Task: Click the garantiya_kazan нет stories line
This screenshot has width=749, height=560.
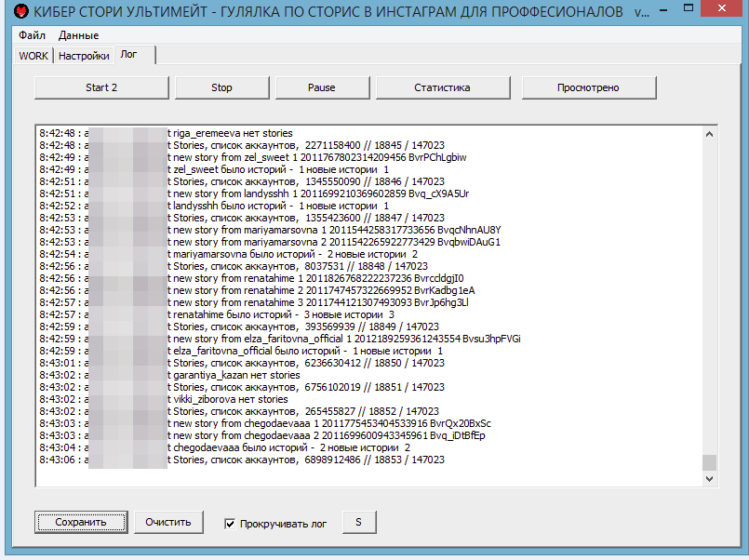Action: (169, 375)
